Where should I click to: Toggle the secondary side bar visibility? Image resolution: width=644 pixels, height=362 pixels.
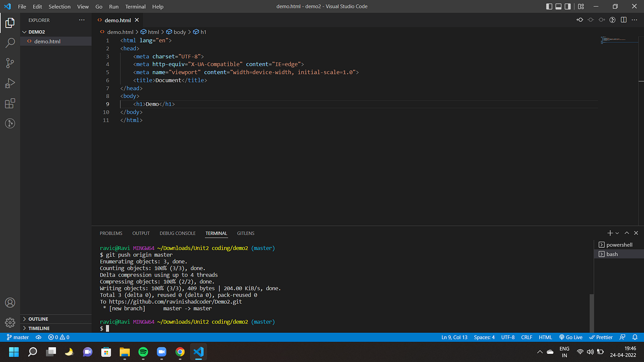click(x=568, y=6)
